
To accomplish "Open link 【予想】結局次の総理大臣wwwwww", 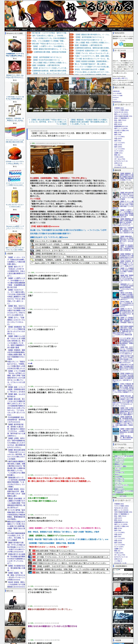I will (x=45, y=226).
